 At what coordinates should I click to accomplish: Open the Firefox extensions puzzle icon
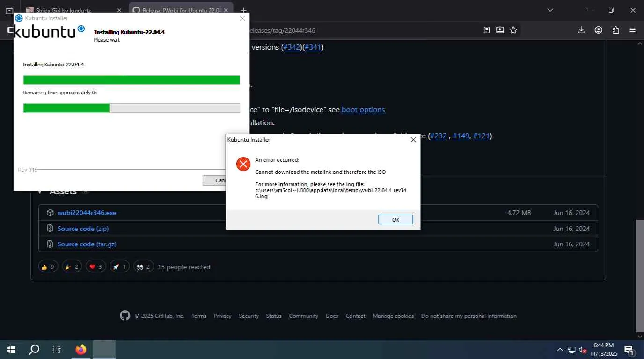pyautogui.click(x=615, y=30)
